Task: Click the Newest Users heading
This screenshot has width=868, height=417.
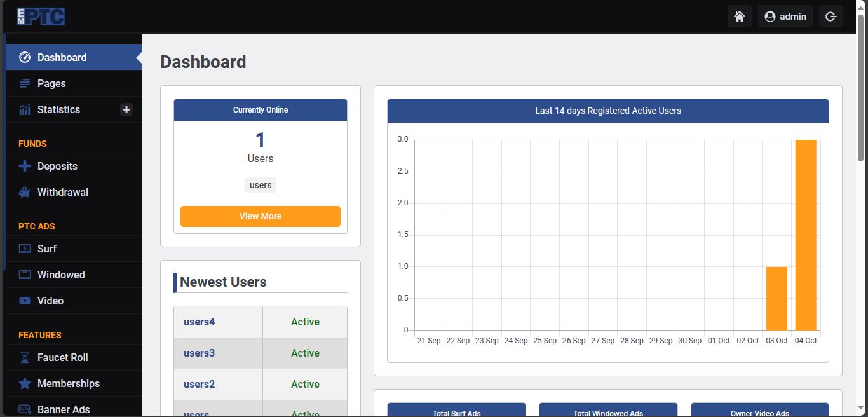Action: [x=223, y=282]
